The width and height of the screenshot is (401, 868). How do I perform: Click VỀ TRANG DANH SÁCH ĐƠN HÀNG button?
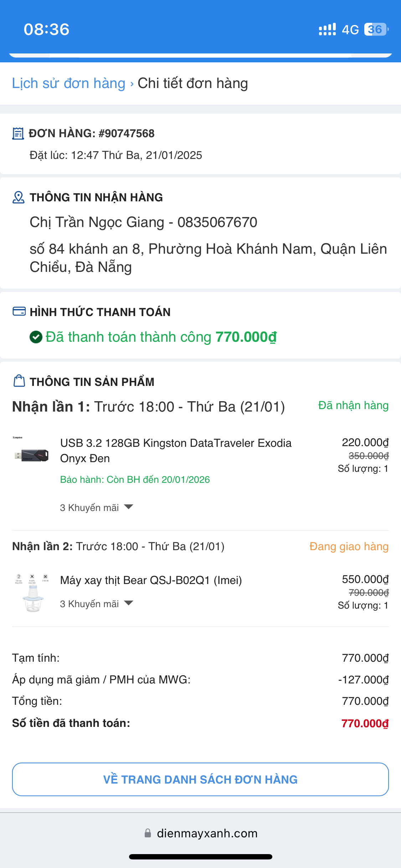pos(200,779)
